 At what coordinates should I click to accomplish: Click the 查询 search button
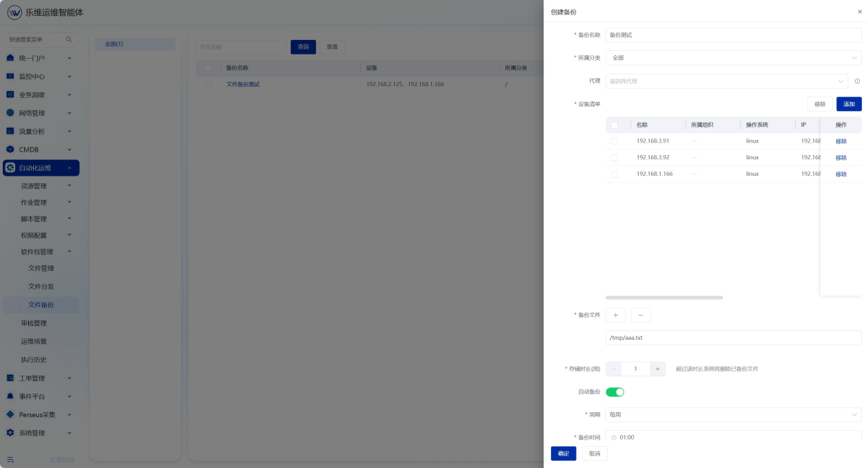[303, 47]
